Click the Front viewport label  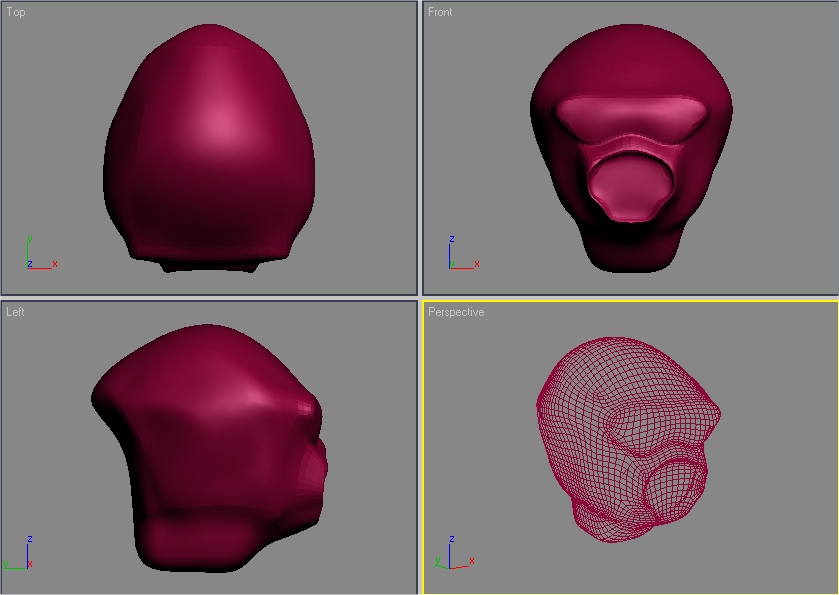click(x=440, y=12)
